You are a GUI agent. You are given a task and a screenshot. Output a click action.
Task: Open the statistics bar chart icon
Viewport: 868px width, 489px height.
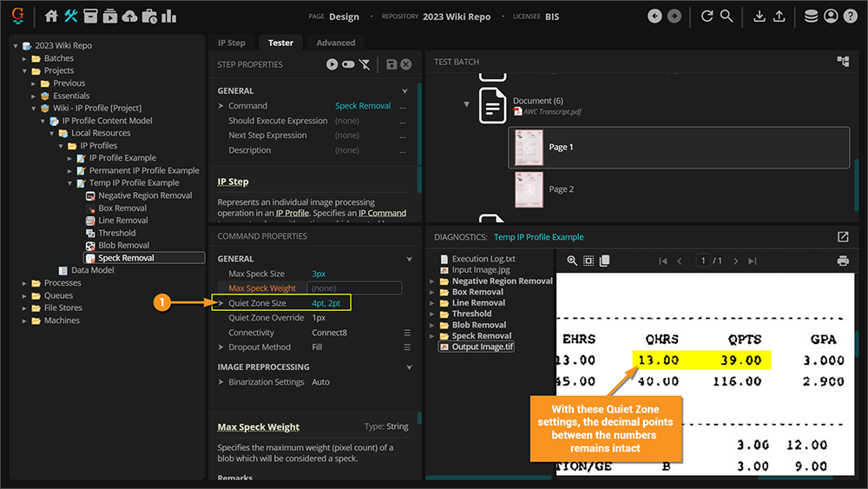(x=168, y=16)
